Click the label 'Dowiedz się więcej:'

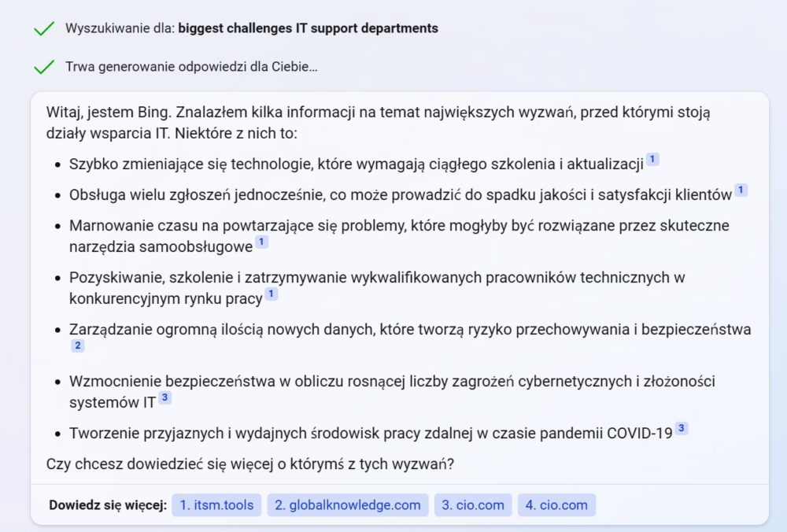point(108,505)
